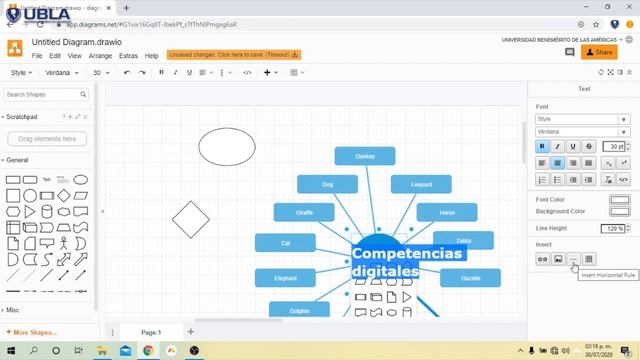Pick the hexagon shape in General palette
This screenshot has width=640, height=360.
pos(13,212)
